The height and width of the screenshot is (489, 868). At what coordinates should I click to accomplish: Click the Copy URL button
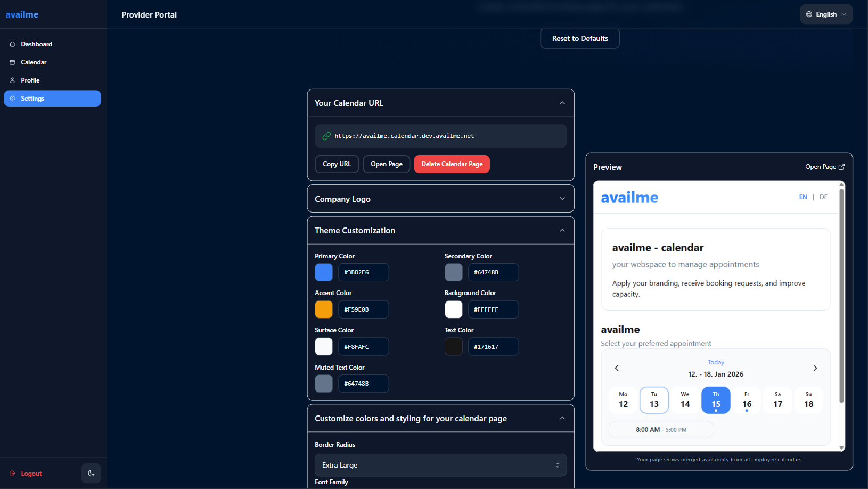[x=337, y=164]
